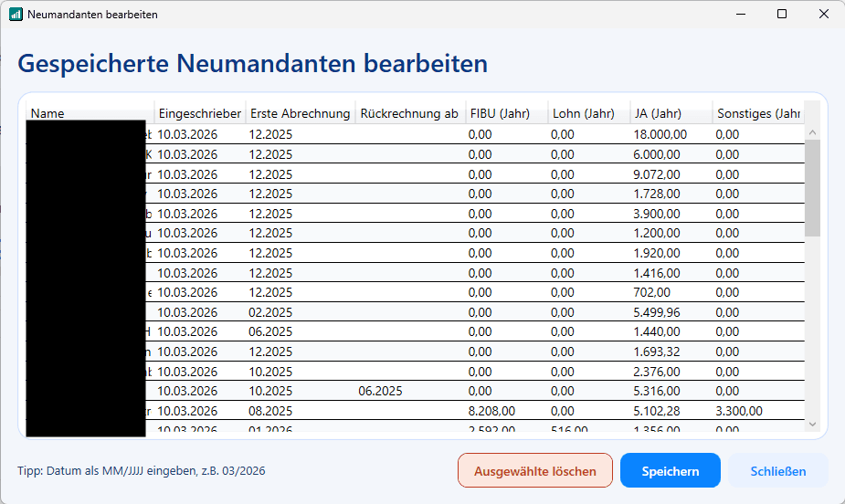Click the Erste Abrechnung cell 02.2025
This screenshot has width=845, height=504.
click(x=301, y=312)
